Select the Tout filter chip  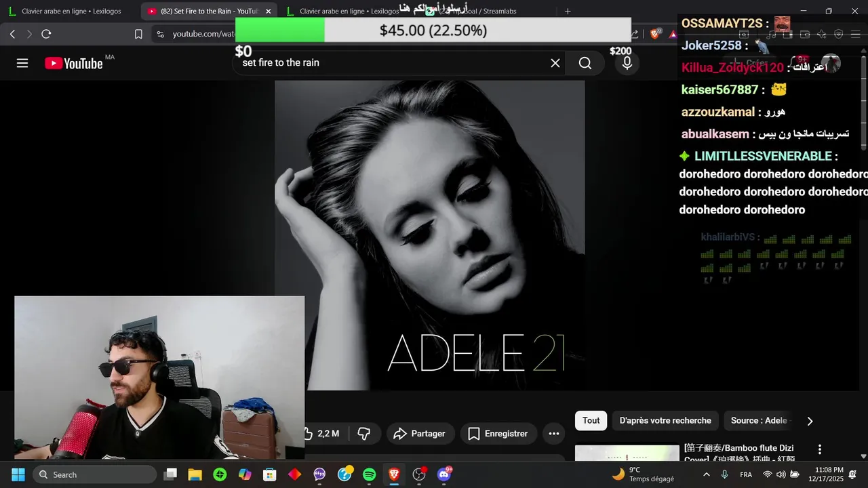point(591,421)
